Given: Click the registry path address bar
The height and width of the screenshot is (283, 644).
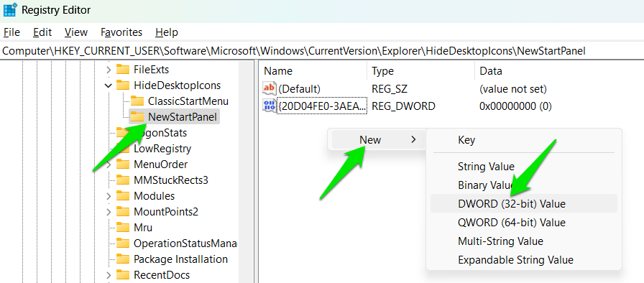Looking at the screenshot, I should pos(322,51).
